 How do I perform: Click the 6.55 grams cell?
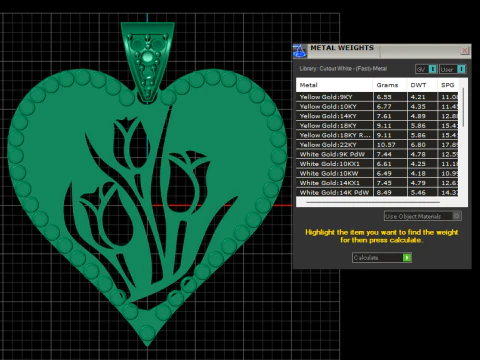coord(390,97)
